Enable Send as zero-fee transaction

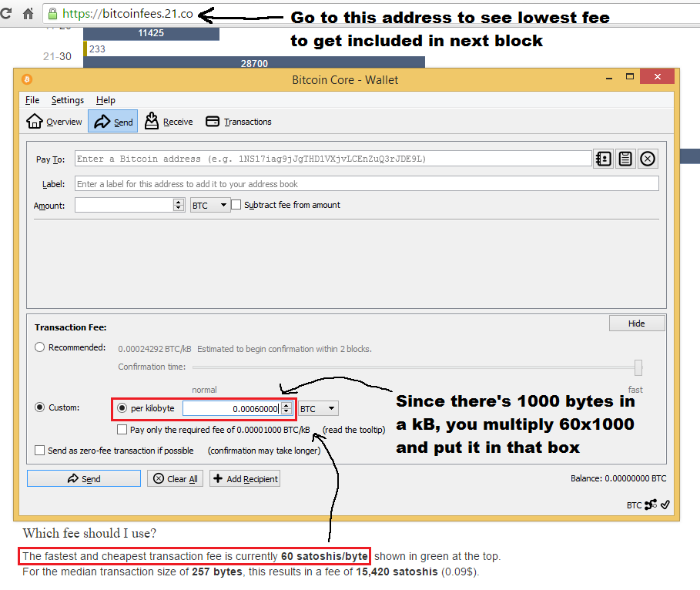pos(40,451)
